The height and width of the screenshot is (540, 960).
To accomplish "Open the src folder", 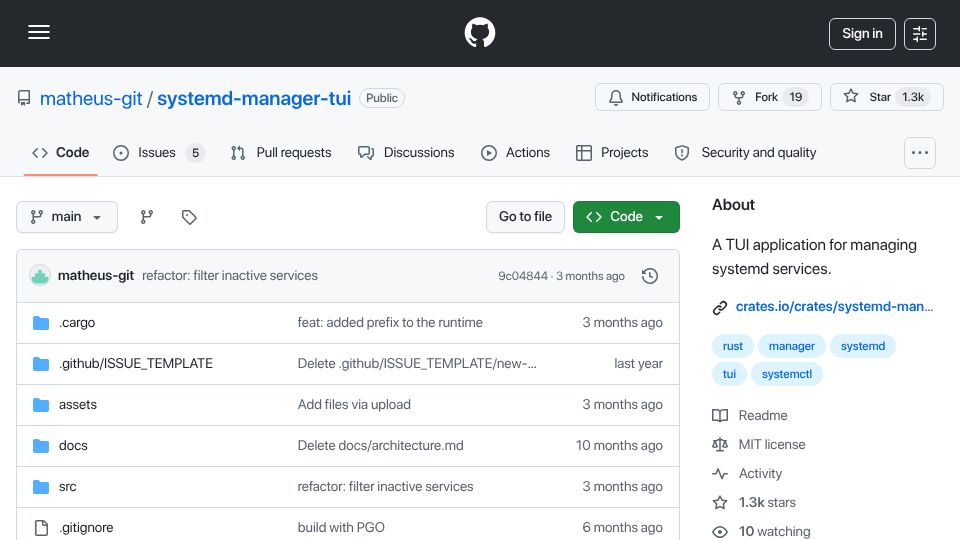I will (x=67, y=487).
